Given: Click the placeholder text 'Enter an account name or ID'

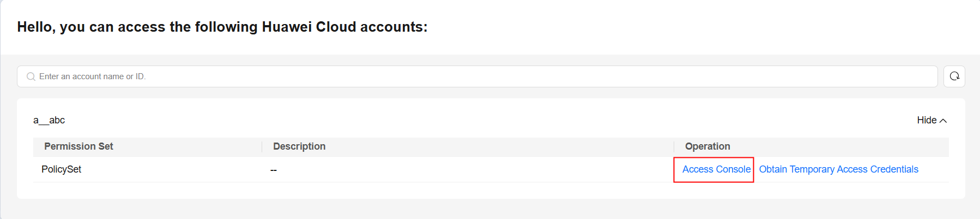Looking at the screenshot, I should pos(93,76).
